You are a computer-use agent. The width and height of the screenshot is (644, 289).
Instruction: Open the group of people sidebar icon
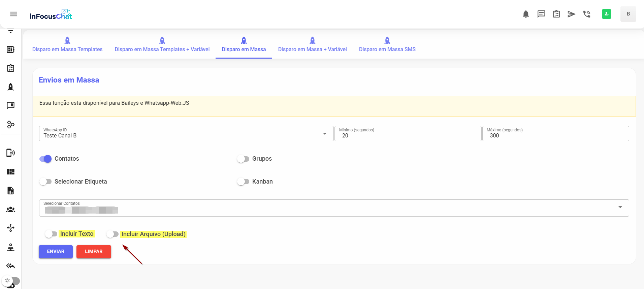pyautogui.click(x=11, y=210)
